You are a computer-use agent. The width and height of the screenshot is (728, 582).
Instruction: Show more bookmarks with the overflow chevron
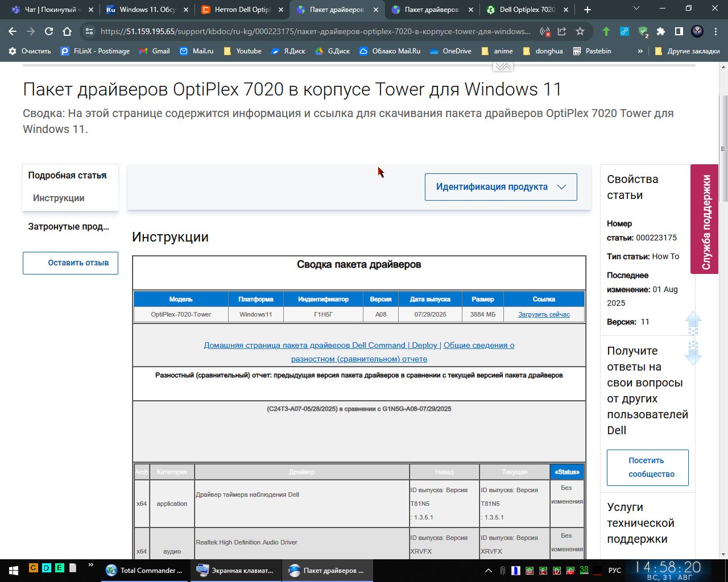640,51
